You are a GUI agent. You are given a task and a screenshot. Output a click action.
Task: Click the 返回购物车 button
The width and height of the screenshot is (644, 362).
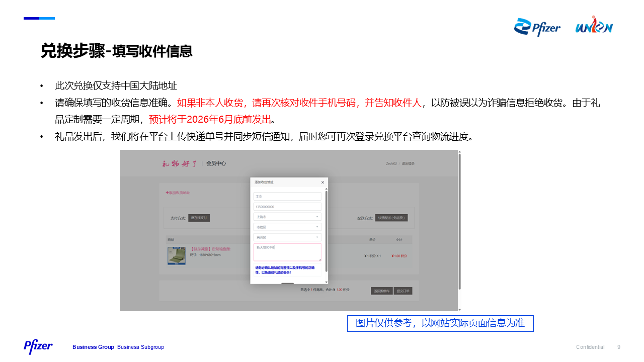click(382, 291)
